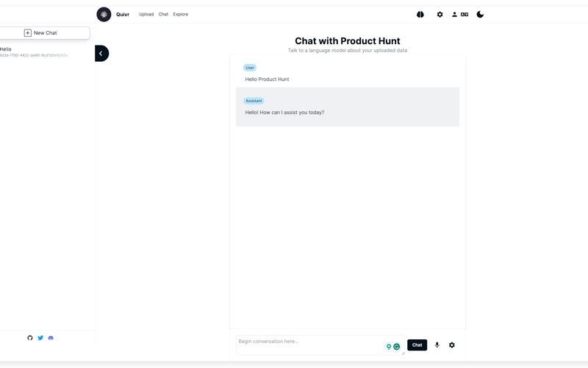Start voice input with microphone icon

437,344
